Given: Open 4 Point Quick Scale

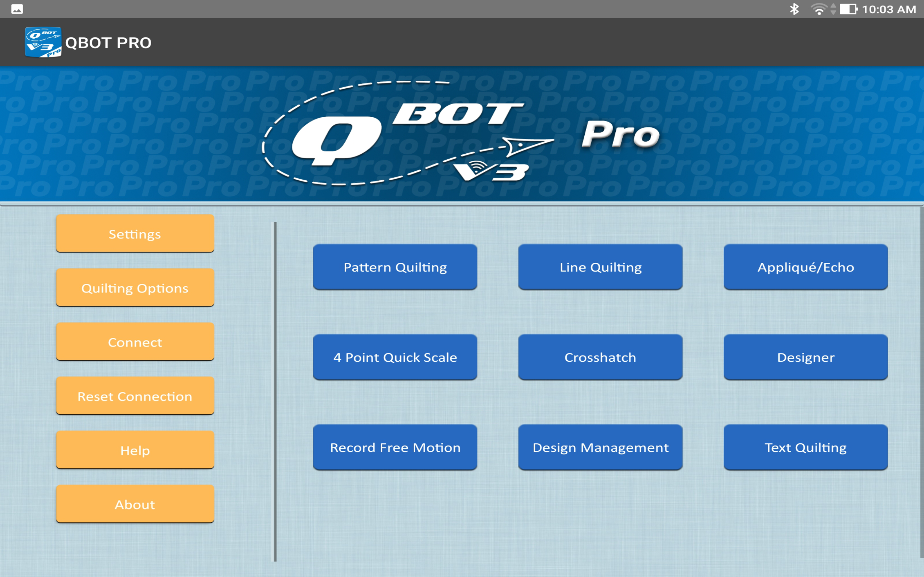Looking at the screenshot, I should pyautogui.click(x=395, y=357).
